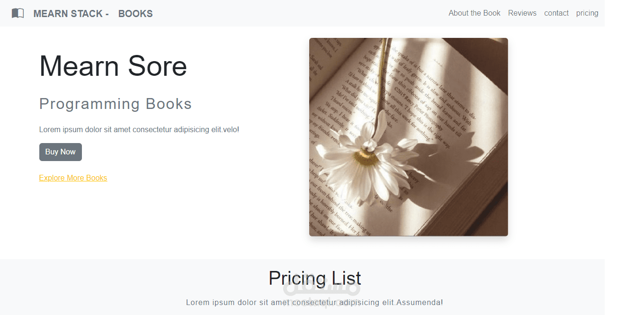The height and width of the screenshot is (315, 644).
Task: Click the exclamation-ended tagline above Buy Now
Action: click(139, 129)
